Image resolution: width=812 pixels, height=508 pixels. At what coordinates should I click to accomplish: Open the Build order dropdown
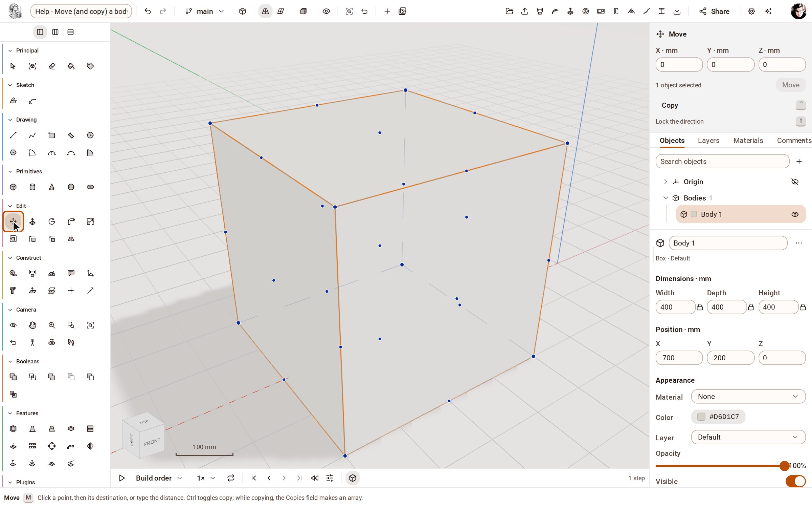(x=159, y=478)
